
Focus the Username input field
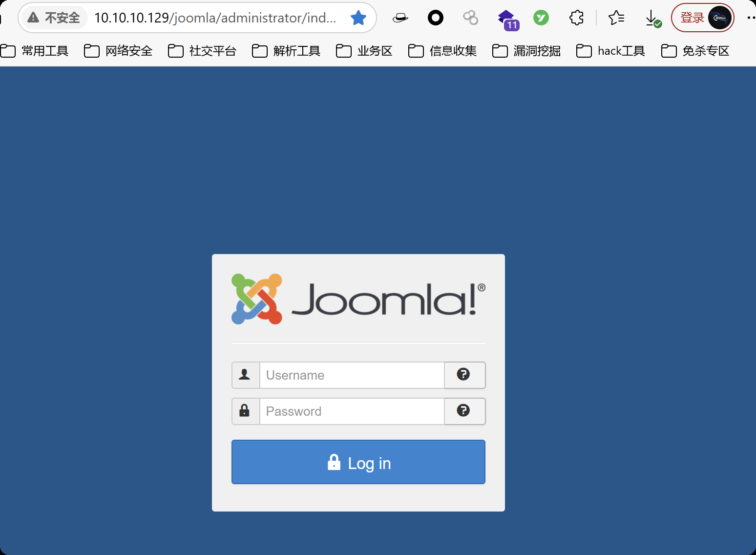352,375
